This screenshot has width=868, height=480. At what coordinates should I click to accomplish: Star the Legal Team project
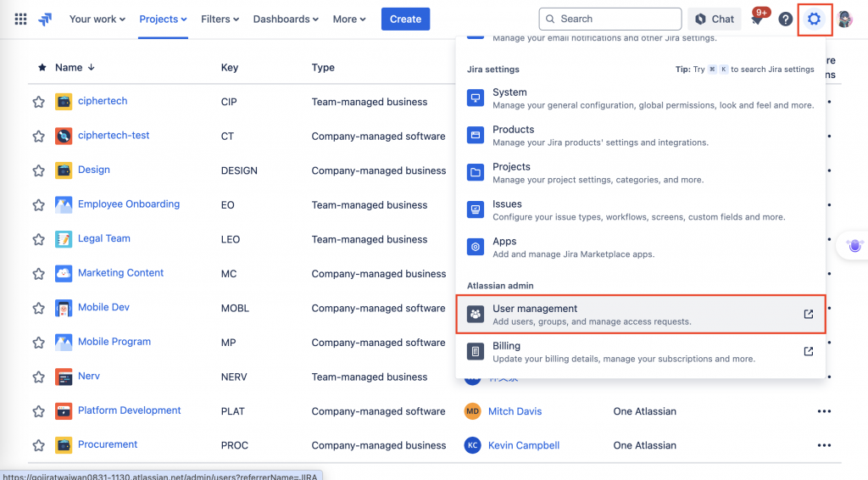pyautogui.click(x=38, y=239)
